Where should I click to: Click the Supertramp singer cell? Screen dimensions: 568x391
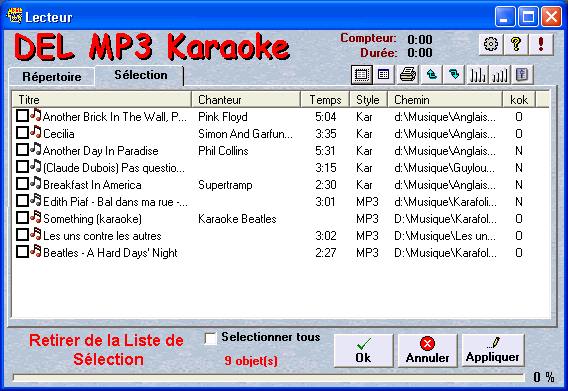[225, 185]
